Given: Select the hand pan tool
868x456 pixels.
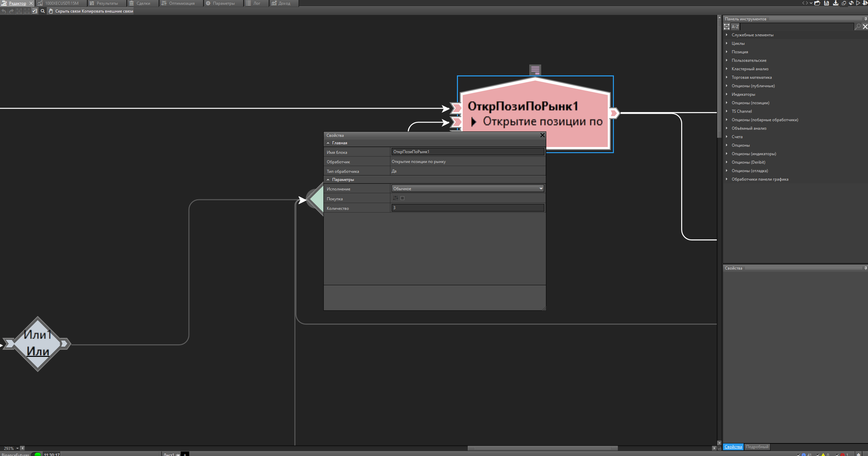Looking at the screenshot, I should (x=51, y=11).
